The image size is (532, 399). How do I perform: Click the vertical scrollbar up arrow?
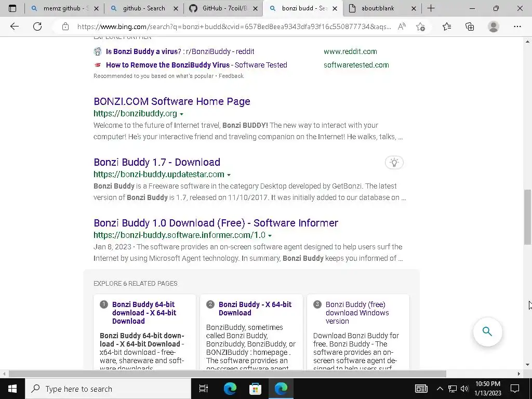[527, 42]
